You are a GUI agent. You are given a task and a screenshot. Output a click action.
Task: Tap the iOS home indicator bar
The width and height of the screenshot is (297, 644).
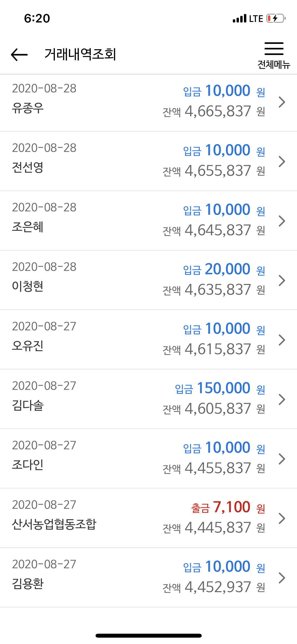coord(149,636)
